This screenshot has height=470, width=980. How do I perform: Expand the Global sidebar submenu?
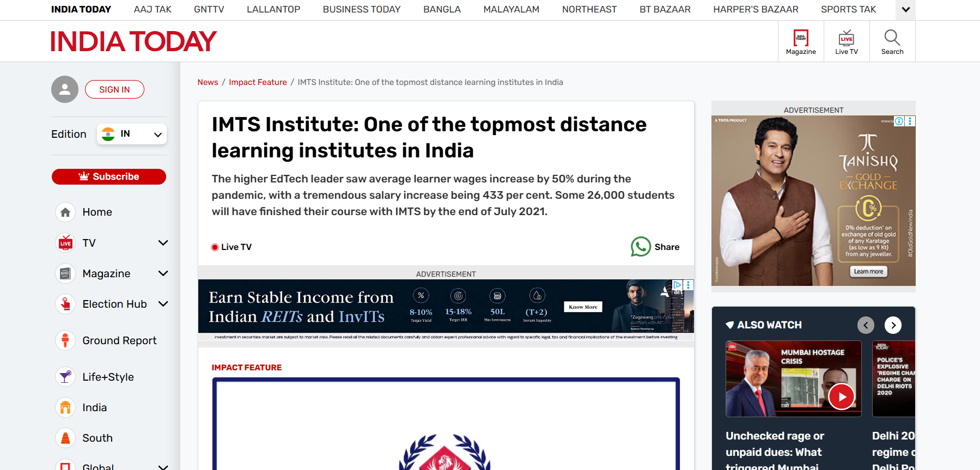(163, 467)
